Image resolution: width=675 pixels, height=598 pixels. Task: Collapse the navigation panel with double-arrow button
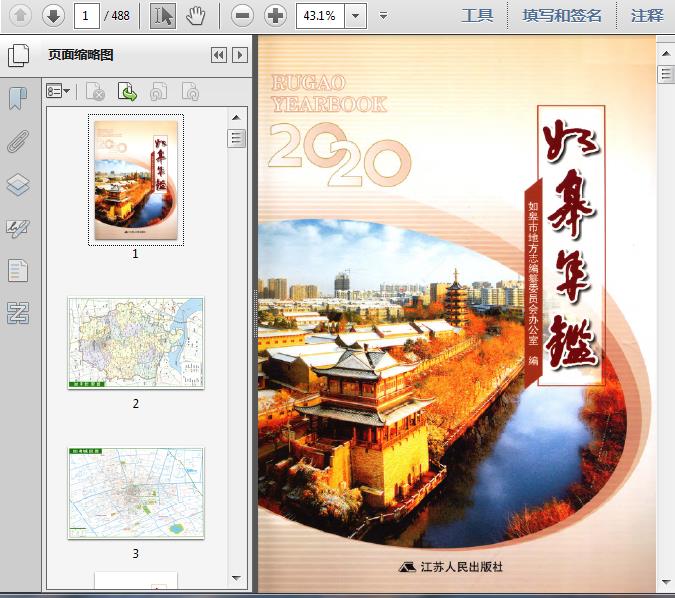(x=219, y=55)
